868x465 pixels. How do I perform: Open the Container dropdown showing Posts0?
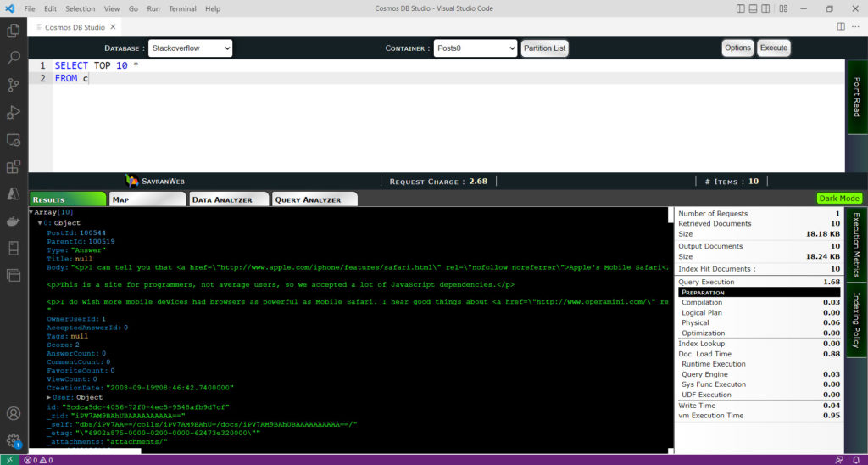click(475, 48)
